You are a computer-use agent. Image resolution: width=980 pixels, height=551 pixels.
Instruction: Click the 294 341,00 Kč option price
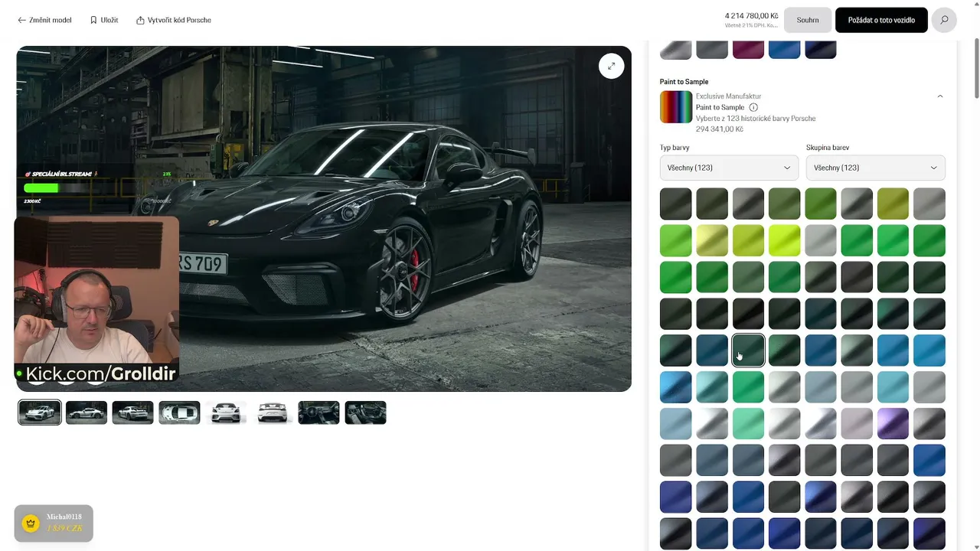click(720, 129)
